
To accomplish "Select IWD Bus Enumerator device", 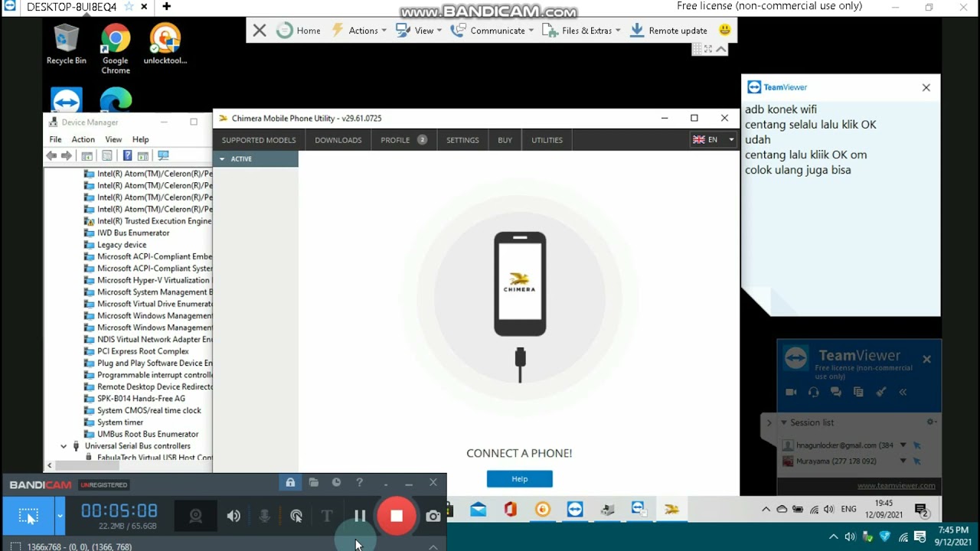I will 133,233.
